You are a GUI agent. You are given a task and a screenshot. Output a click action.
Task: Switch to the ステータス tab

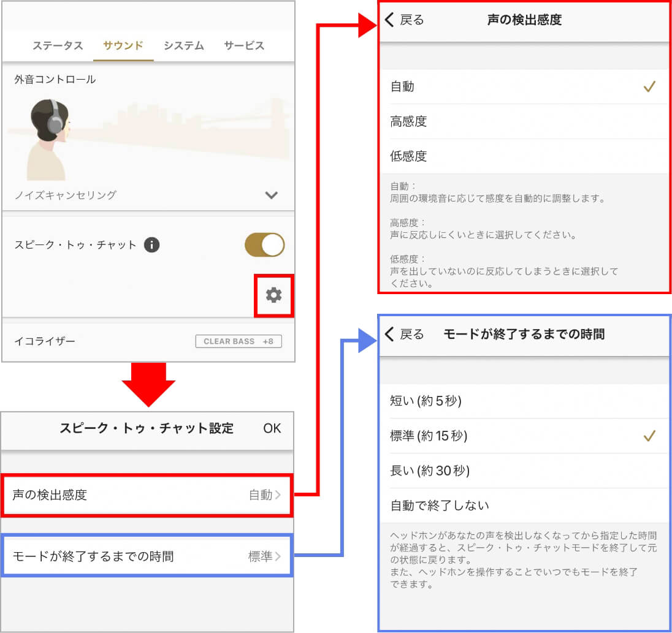tap(58, 46)
